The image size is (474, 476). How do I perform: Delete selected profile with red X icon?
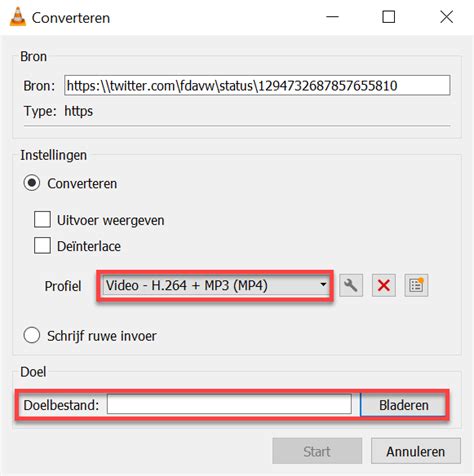384,285
